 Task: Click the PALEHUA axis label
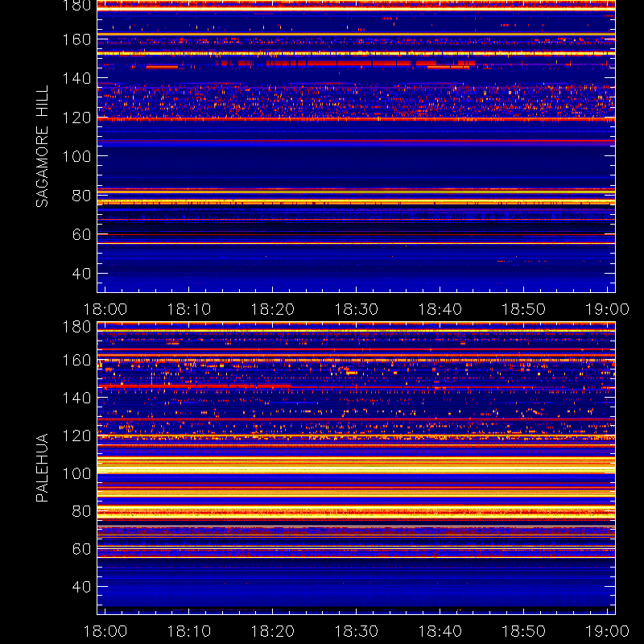[x=43, y=468]
